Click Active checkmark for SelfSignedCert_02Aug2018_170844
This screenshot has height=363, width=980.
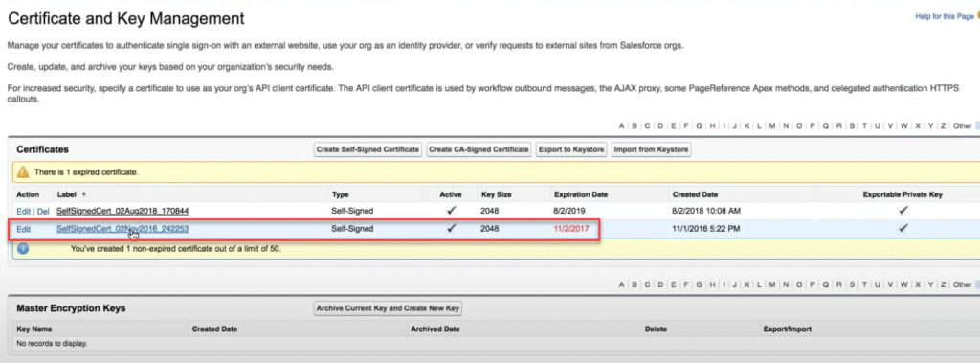click(x=451, y=211)
